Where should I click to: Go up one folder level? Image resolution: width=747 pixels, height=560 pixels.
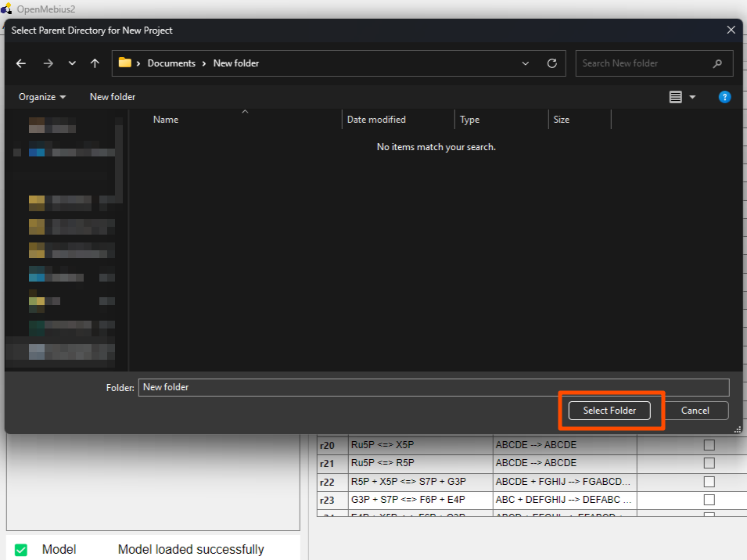click(x=95, y=63)
